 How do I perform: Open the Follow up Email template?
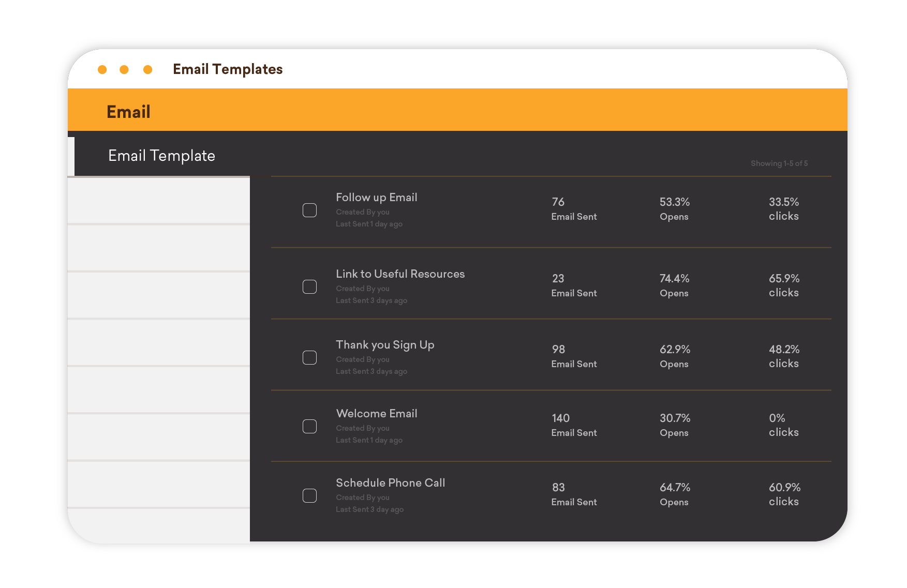[376, 198]
